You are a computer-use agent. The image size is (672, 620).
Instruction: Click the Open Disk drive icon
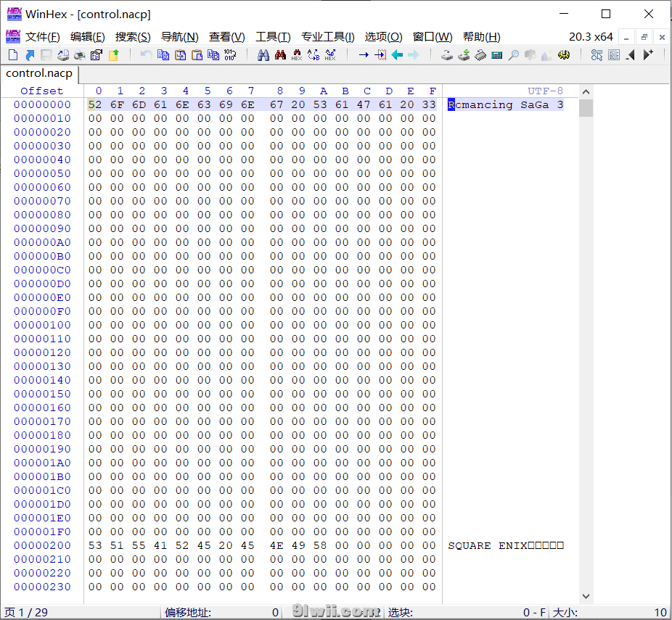point(447,55)
